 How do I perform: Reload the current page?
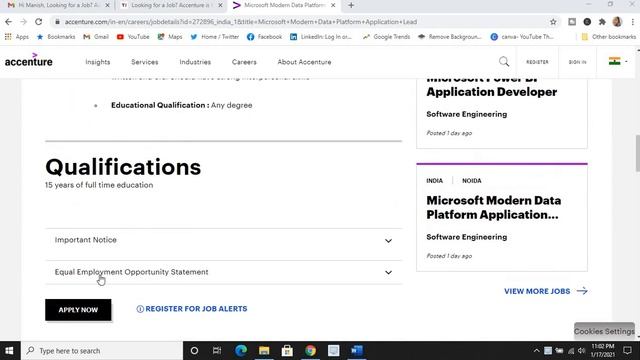coord(38,22)
